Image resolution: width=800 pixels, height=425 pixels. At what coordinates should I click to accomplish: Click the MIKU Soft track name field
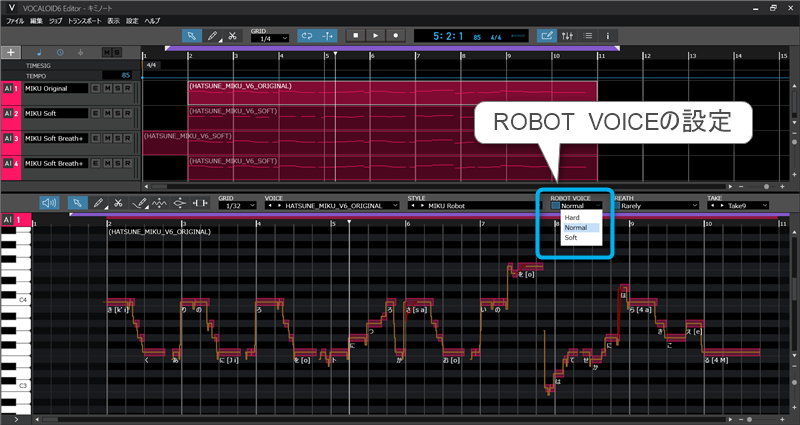(56, 113)
